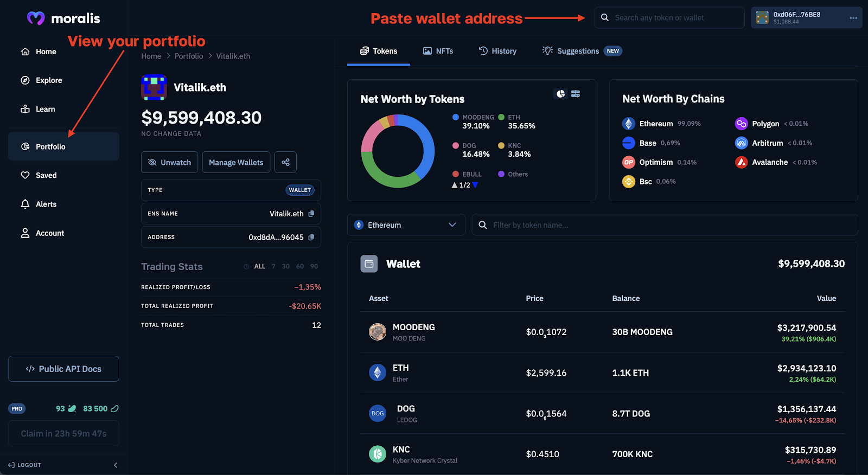The height and width of the screenshot is (475, 868).
Task: Switch Net Worth to pie chart view
Action: click(560, 94)
